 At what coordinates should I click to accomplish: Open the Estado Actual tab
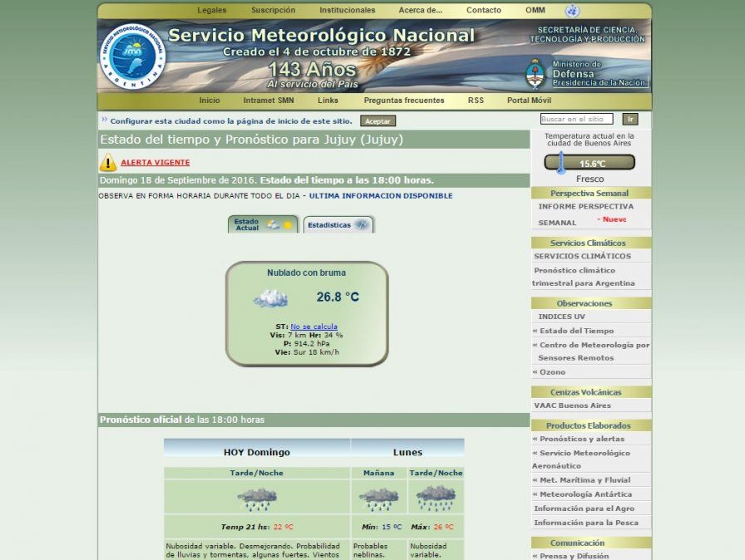[x=263, y=224]
